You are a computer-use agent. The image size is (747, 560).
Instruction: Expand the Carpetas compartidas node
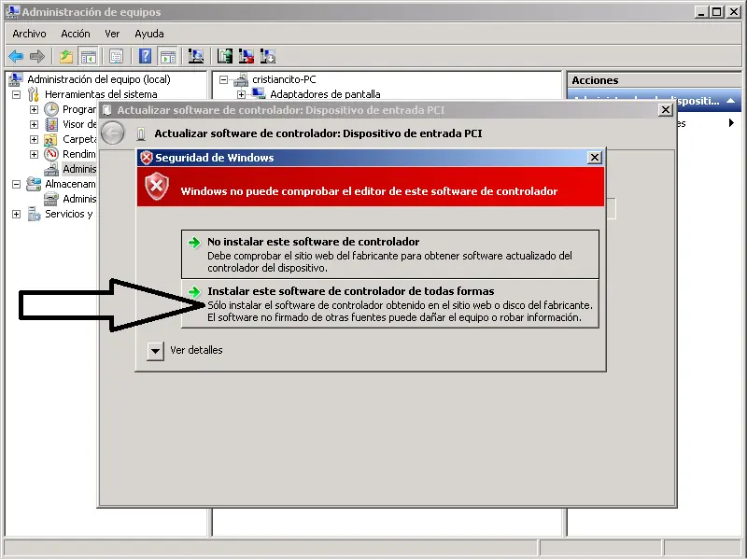pos(34,139)
